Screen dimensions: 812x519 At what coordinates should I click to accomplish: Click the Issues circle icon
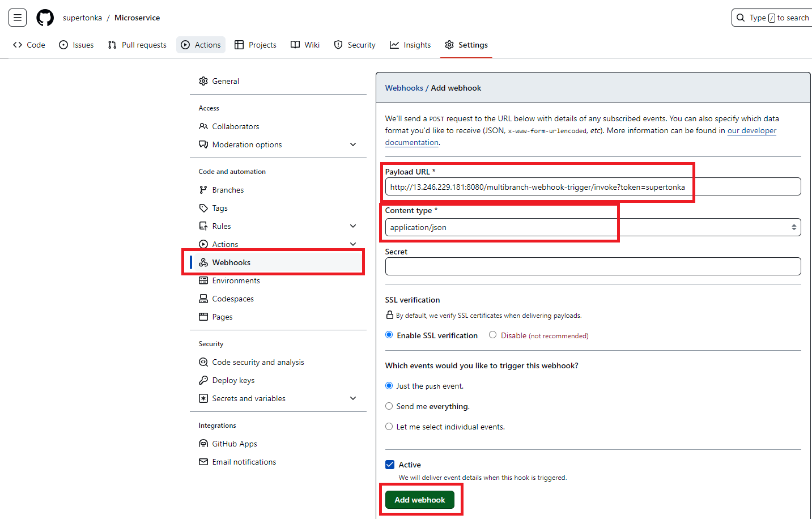[63, 45]
